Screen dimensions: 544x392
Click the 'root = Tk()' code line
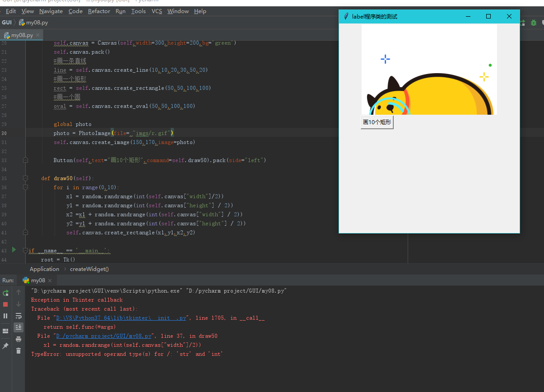click(58, 260)
